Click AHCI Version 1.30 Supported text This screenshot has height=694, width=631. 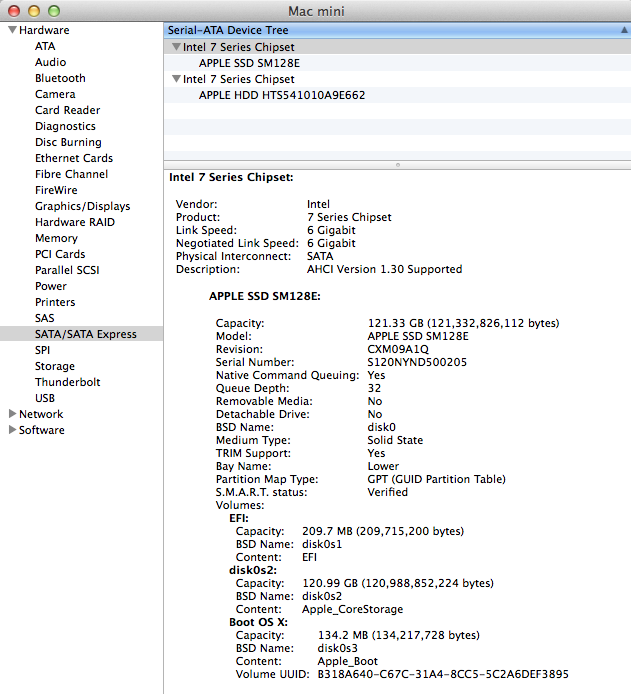384,269
